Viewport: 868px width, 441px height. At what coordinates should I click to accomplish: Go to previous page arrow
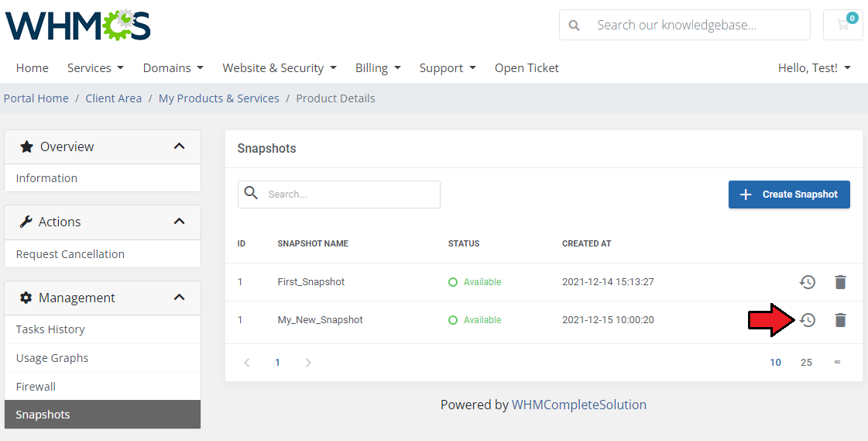pos(247,362)
